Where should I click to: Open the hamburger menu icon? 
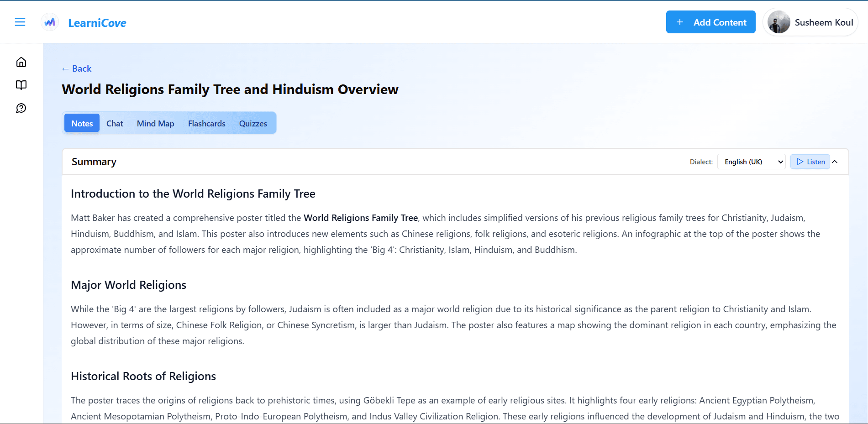click(x=20, y=22)
